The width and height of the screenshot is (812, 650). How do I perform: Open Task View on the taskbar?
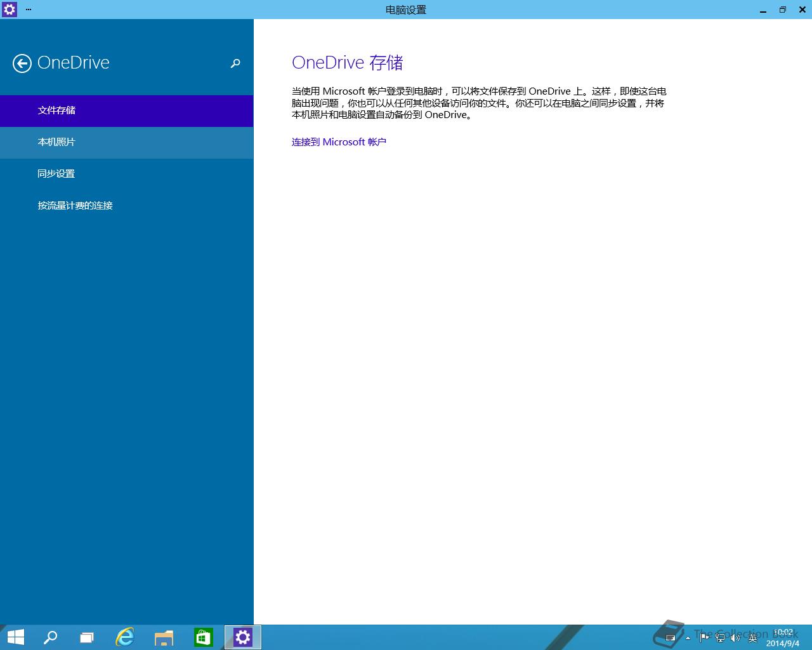click(87, 637)
